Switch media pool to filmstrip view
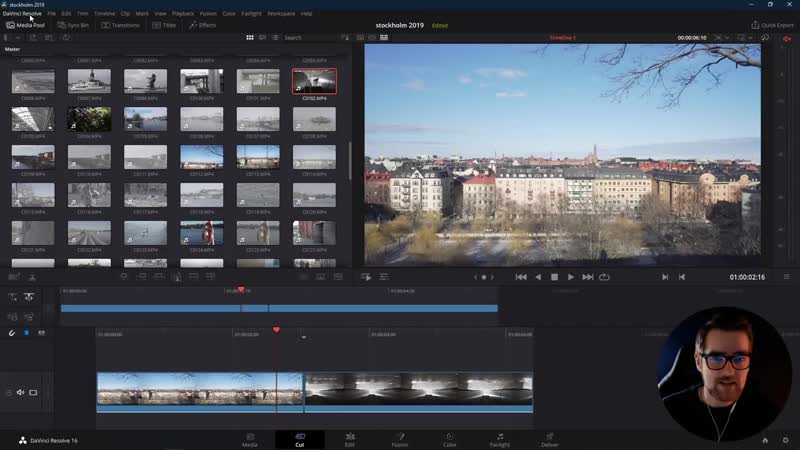The height and width of the screenshot is (450, 800). click(262, 37)
